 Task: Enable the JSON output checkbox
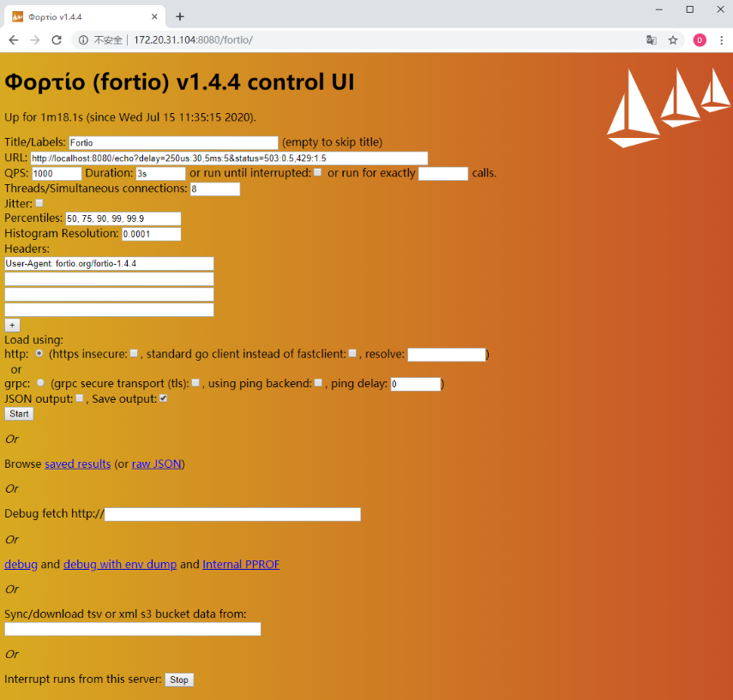click(x=80, y=398)
